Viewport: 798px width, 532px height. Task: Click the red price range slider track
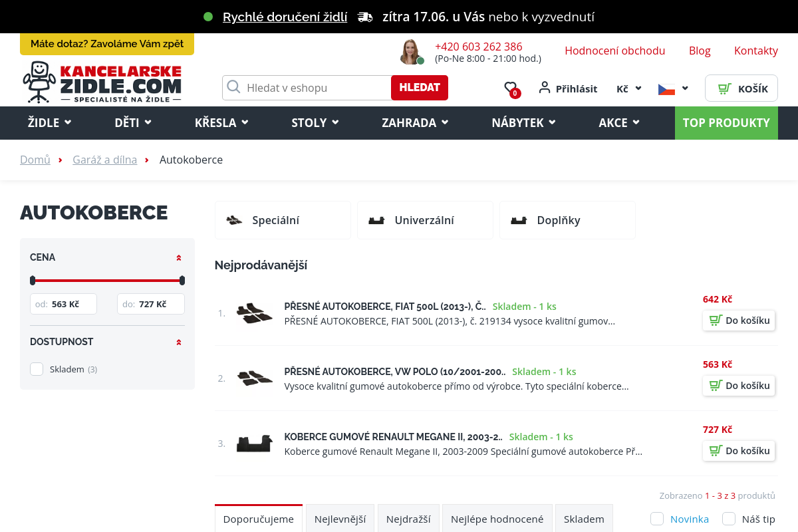pos(107,281)
